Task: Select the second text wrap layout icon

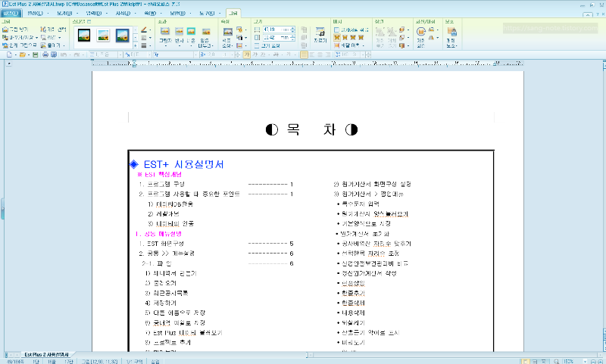Action: coord(345,37)
